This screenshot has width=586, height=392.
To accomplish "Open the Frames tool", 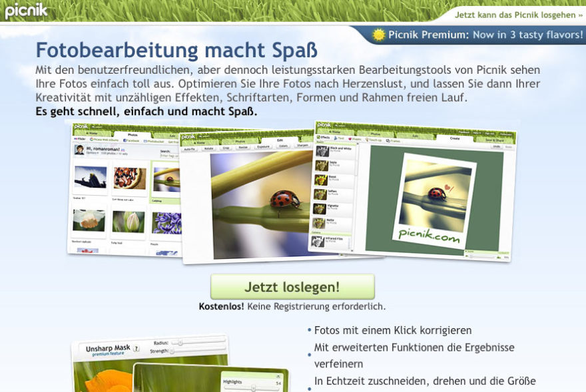I will [x=394, y=141].
